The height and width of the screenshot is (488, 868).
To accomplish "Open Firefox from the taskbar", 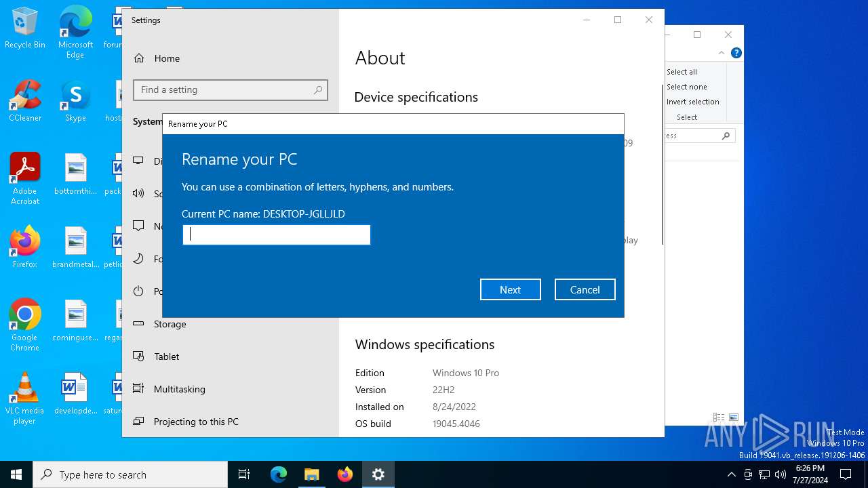I will coord(345,474).
